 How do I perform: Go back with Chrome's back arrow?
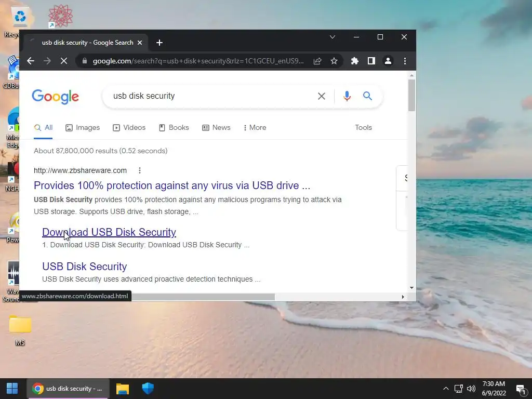[x=31, y=61]
